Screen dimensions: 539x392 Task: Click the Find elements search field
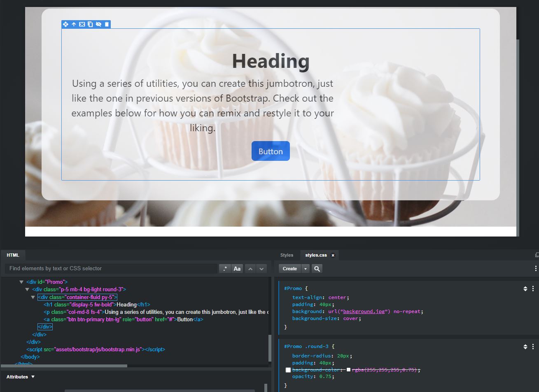coord(111,269)
